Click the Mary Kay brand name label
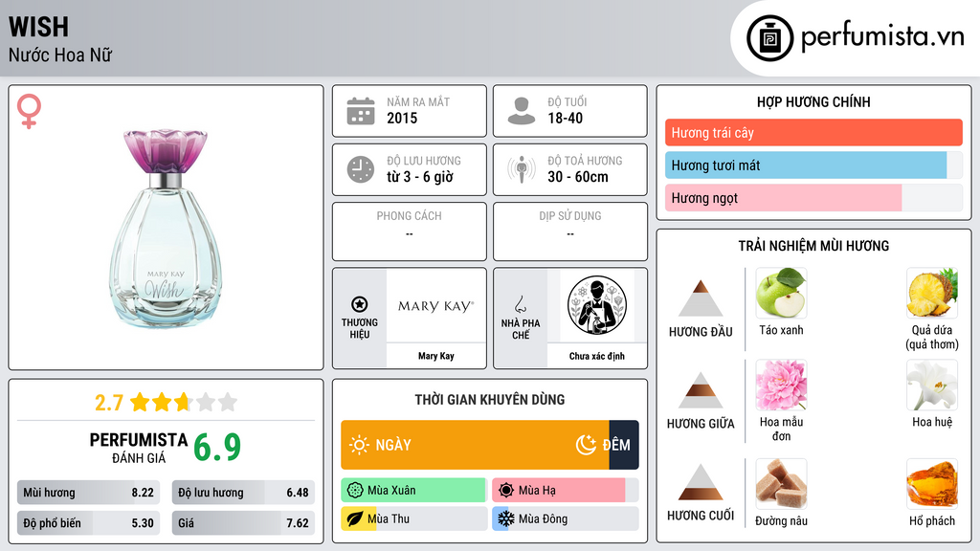The image size is (980, 551). point(435,356)
